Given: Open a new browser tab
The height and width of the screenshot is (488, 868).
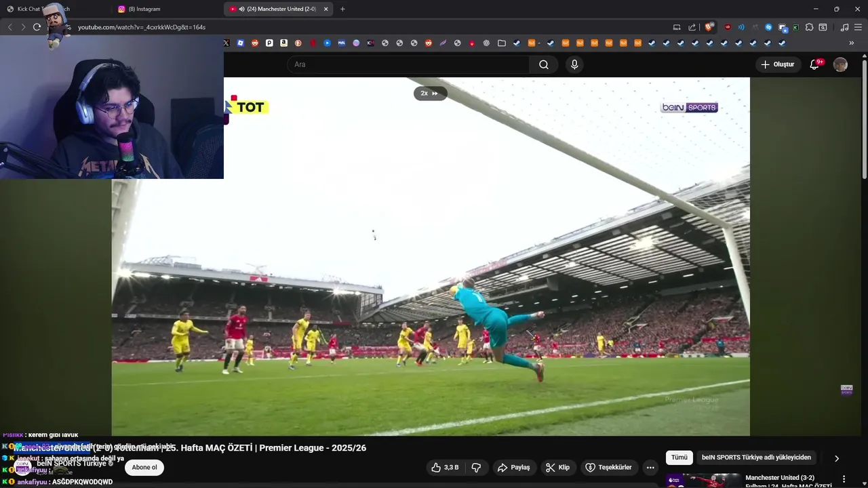Looking at the screenshot, I should click(x=342, y=9).
